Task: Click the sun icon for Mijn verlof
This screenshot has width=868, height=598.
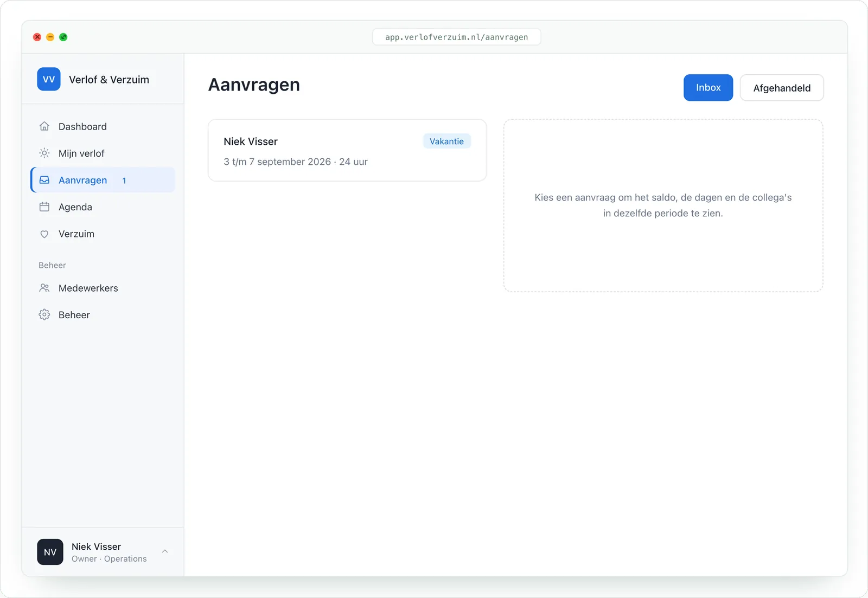Action: point(44,153)
